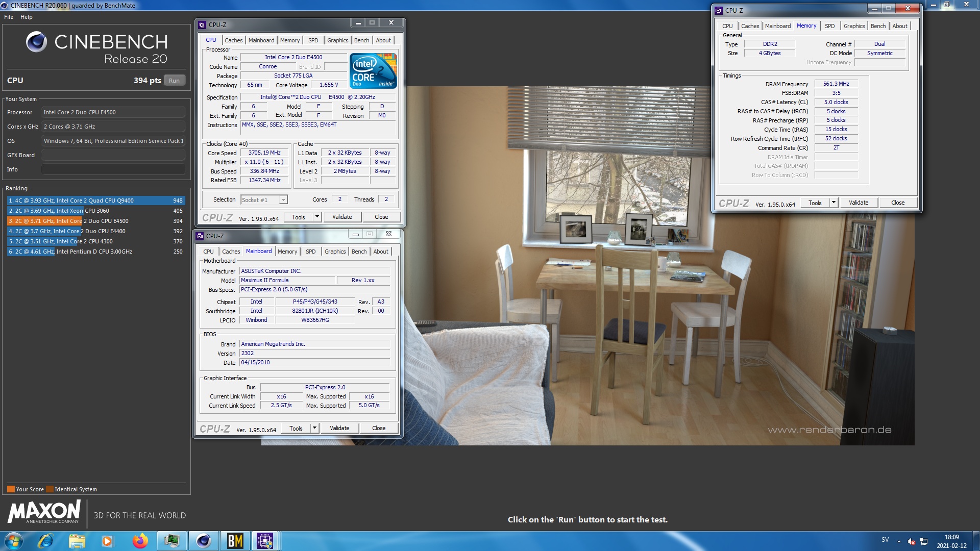Select ranking entry Pentium D 3.00GHz

click(96, 252)
